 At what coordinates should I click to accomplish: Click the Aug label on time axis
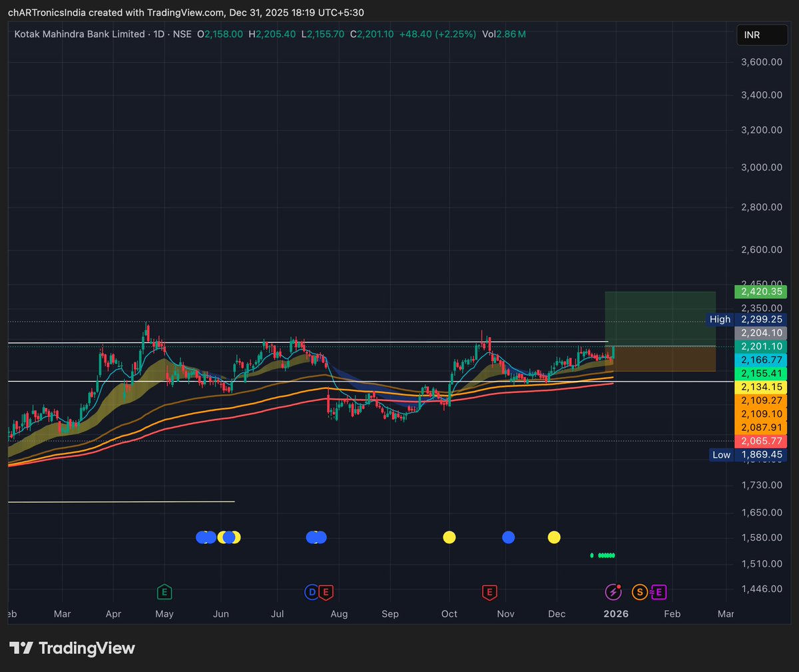pyautogui.click(x=339, y=613)
